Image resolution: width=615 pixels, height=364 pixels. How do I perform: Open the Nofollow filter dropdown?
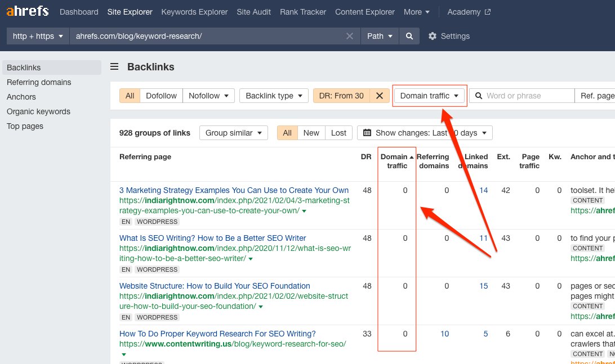click(208, 96)
